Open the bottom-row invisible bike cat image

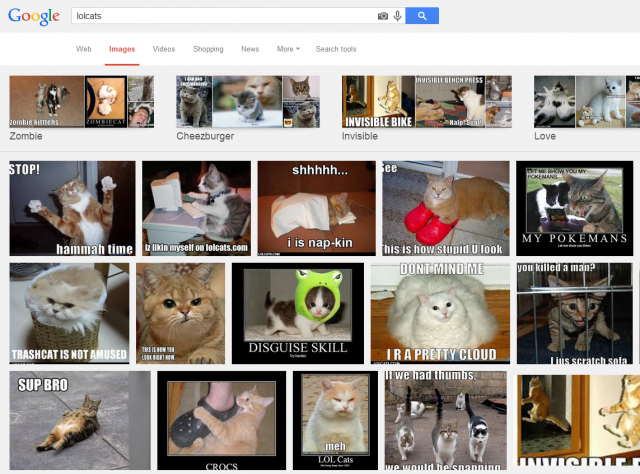tap(578, 421)
